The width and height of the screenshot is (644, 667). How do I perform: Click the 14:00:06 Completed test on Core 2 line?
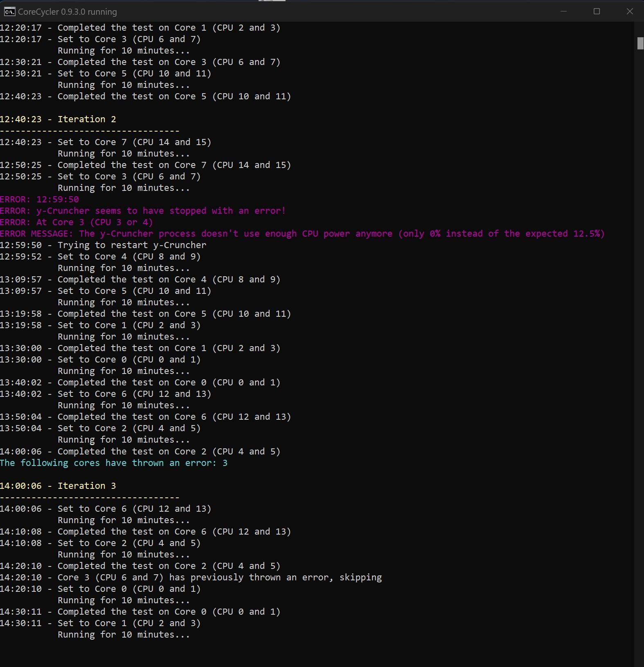tap(140, 452)
